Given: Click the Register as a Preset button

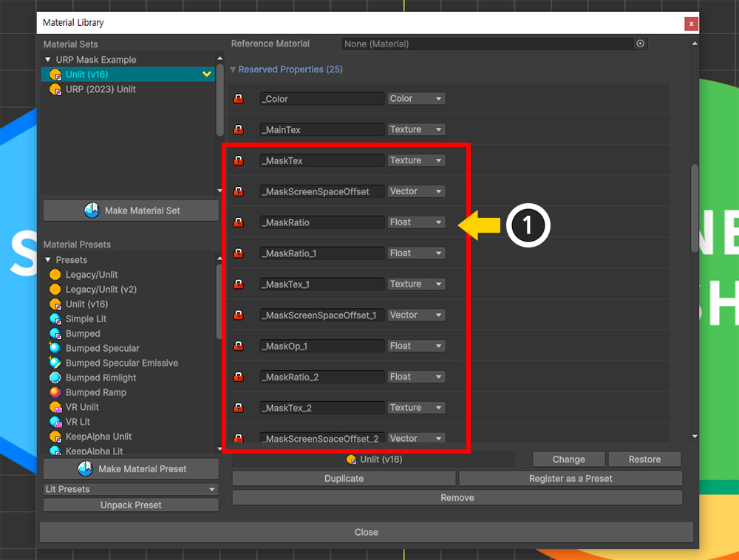Looking at the screenshot, I should point(571,479).
